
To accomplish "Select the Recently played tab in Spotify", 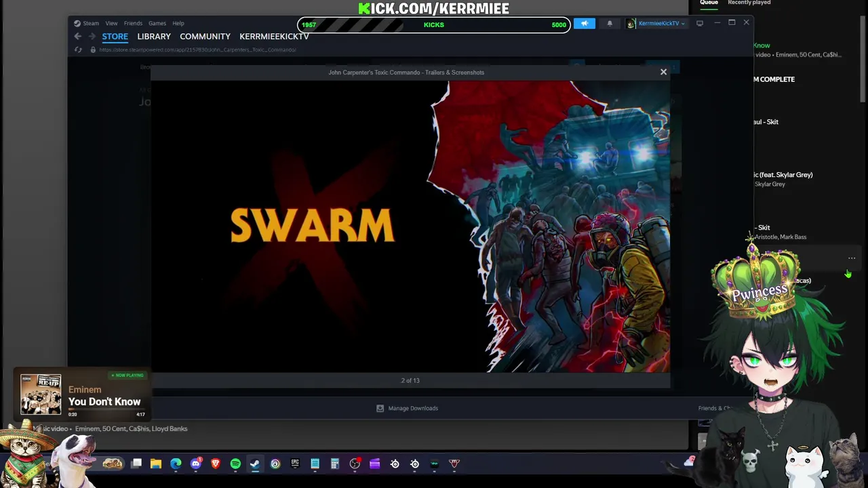I will coord(749,3).
